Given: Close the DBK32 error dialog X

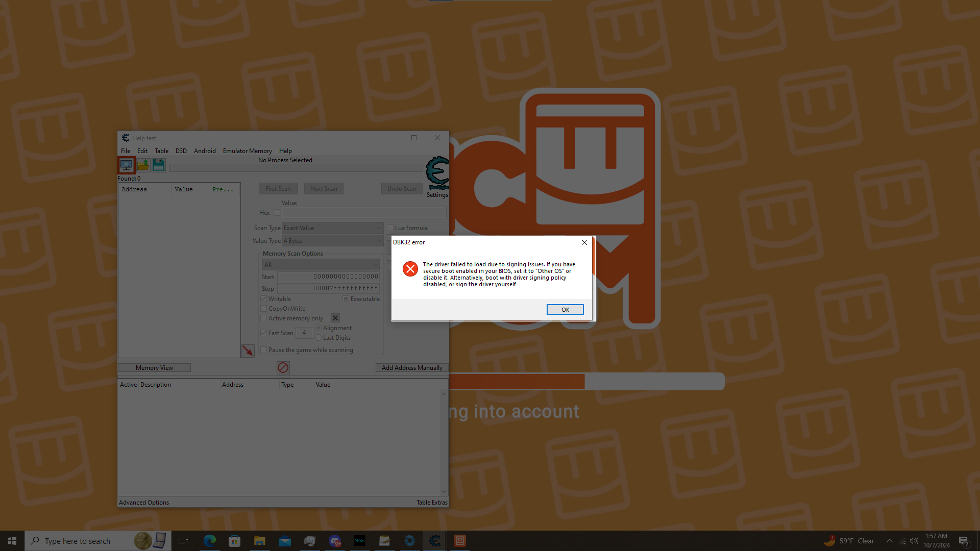Looking at the screenshot, I should coord(584,242).
